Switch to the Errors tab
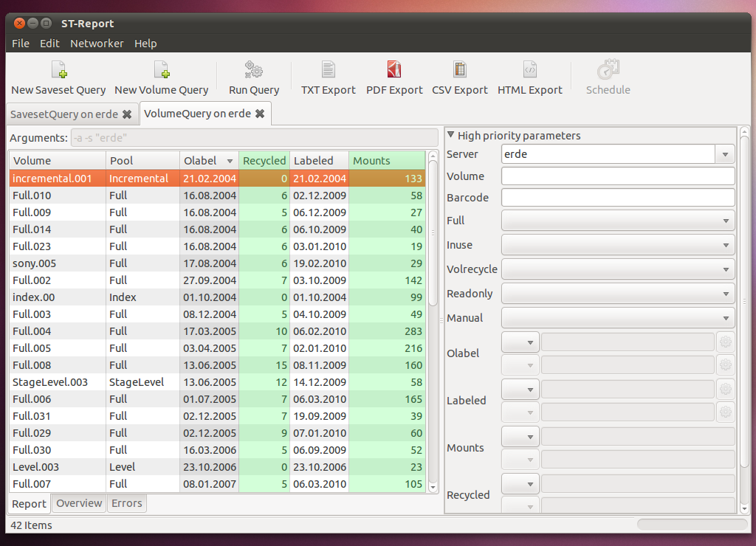Screen dimensions: 756x546 click(x=127, y=503)
